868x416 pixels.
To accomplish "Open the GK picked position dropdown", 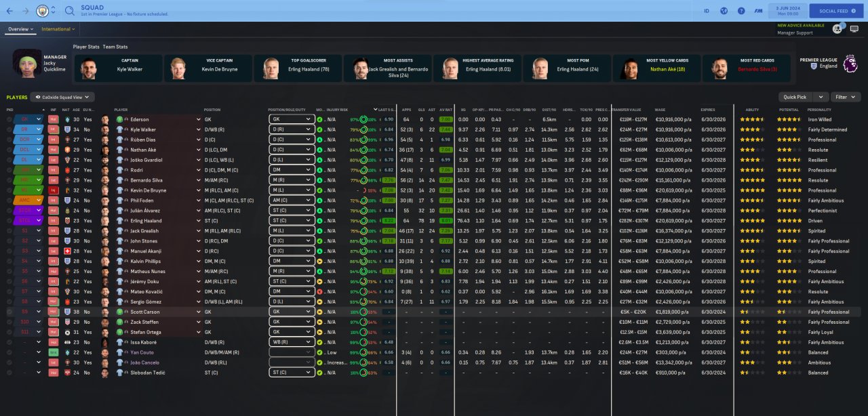I will [x=29, y=119].
